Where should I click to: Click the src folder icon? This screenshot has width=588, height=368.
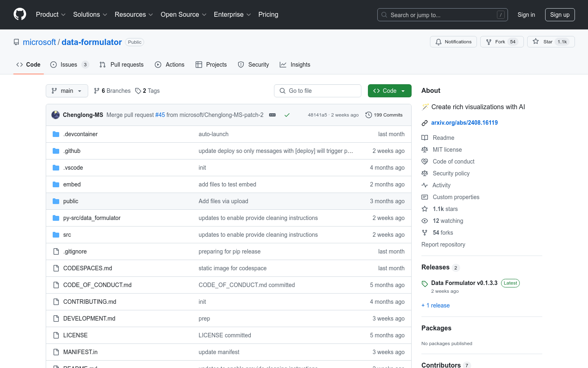(56, 235)
